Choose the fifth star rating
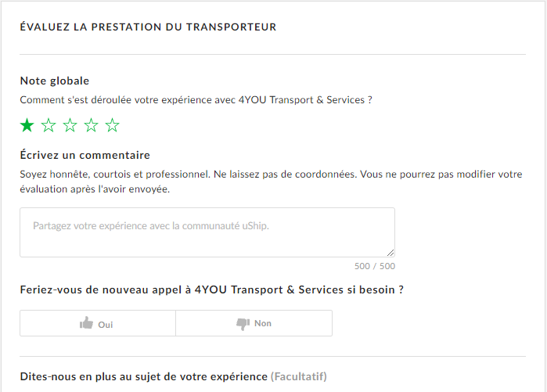The height and width of the screenshot is (392, 547). click(x=112, y=125)
